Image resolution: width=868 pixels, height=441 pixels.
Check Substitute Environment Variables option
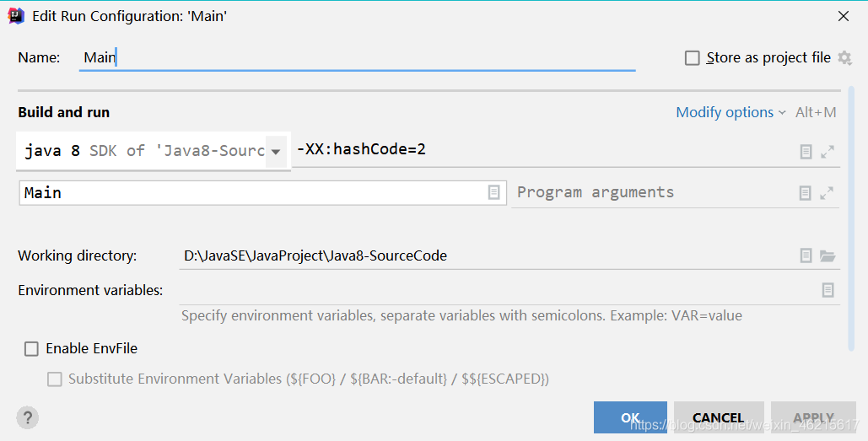point(55,379)
